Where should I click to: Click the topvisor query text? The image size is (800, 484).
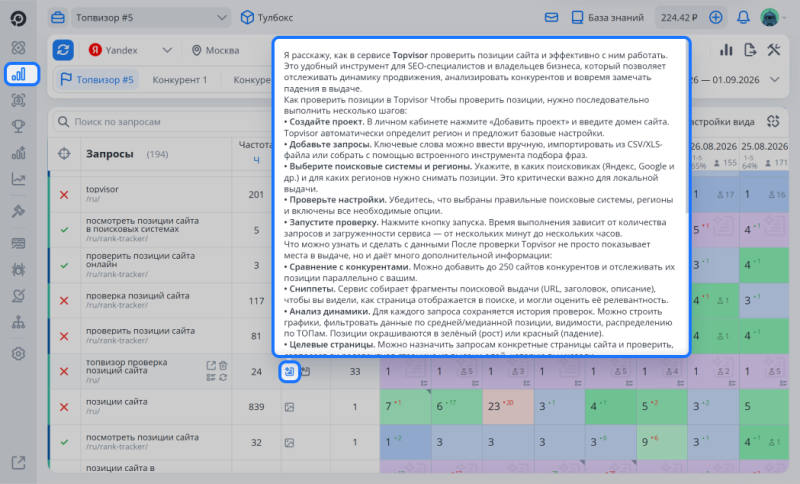pyautogui.click(x=102, y=189)
